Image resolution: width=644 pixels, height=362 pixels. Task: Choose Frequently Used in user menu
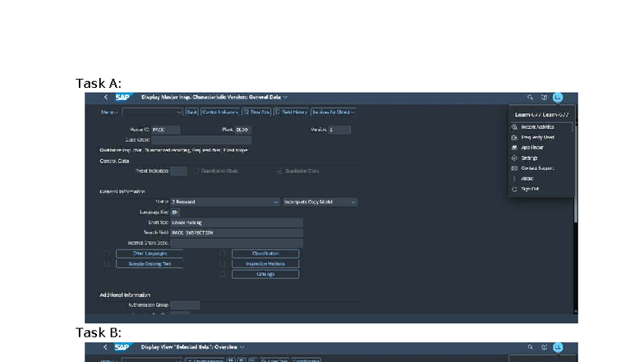tap(537, 137)
